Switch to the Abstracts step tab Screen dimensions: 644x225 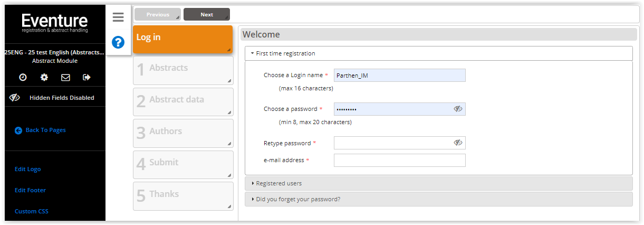tap(183, 70)
